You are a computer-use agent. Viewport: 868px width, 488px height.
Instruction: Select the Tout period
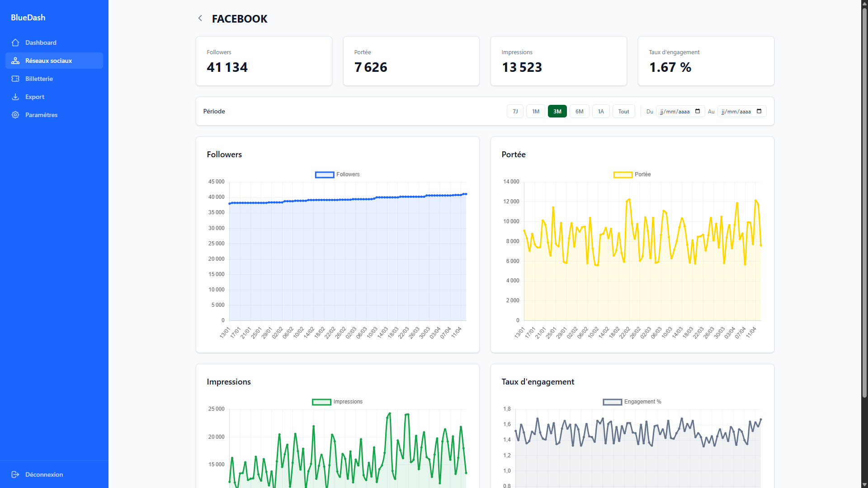tap(624, 111)
